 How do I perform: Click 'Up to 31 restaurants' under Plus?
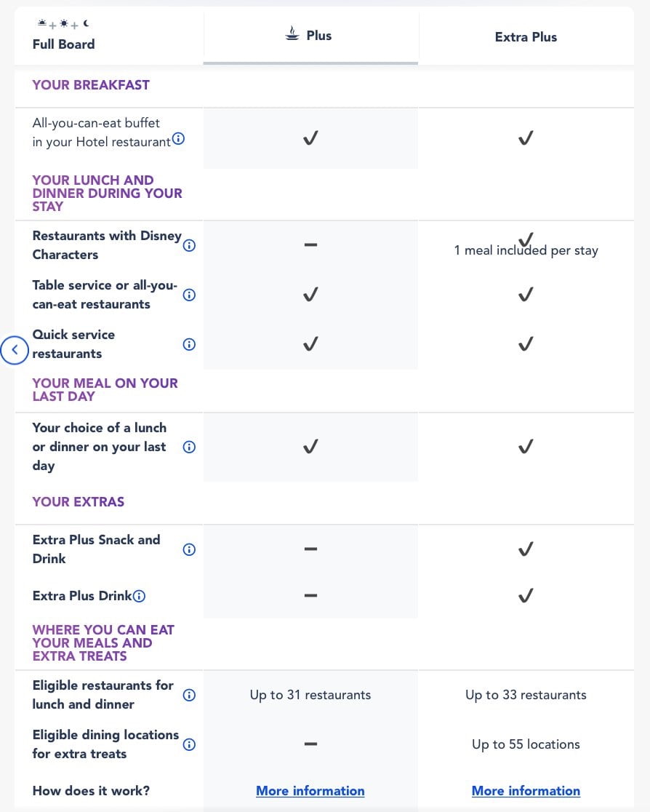(310, 695)
